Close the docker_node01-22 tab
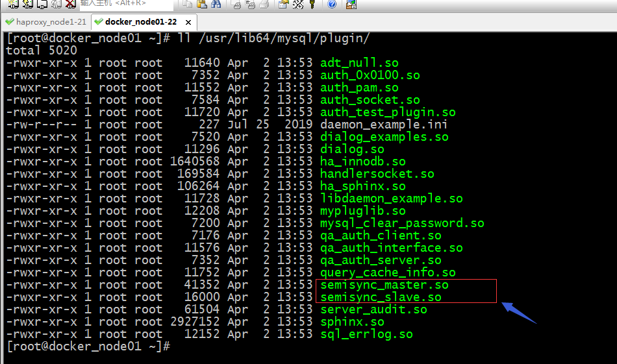This screenshot has height=364, width=617. point(188,23)
